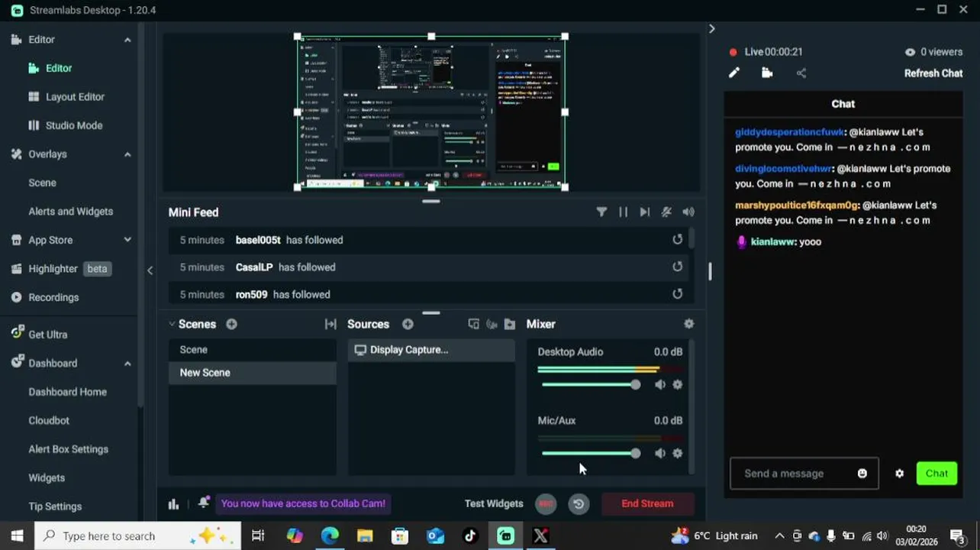Open Tip Settings
The image size is (980, 550).
(55, 506)
